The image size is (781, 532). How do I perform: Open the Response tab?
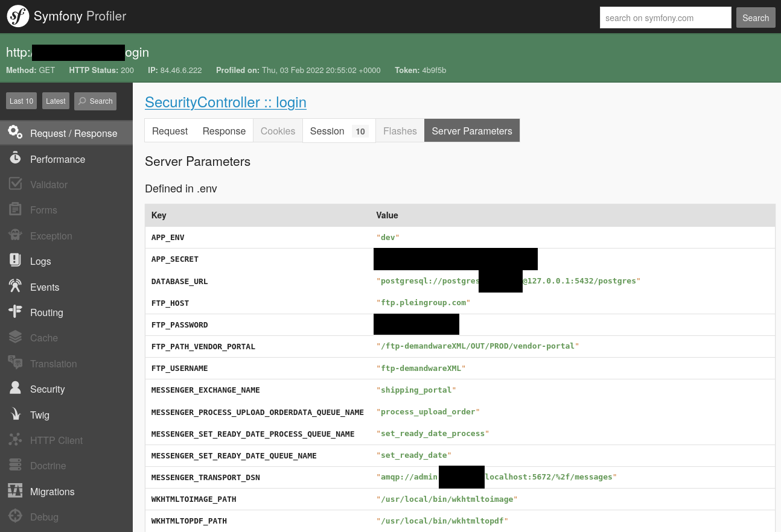coord(224,131)
